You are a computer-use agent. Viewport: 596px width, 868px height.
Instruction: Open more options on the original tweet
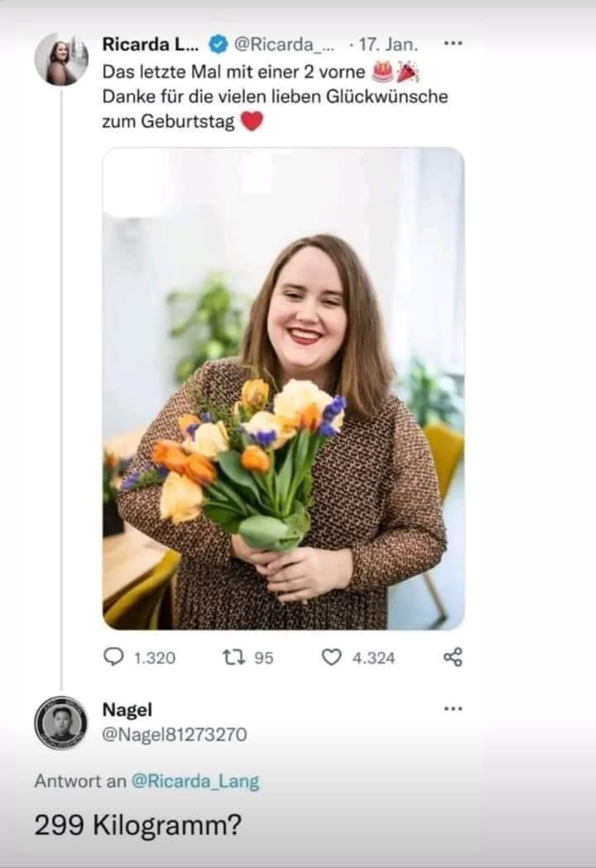453,43
